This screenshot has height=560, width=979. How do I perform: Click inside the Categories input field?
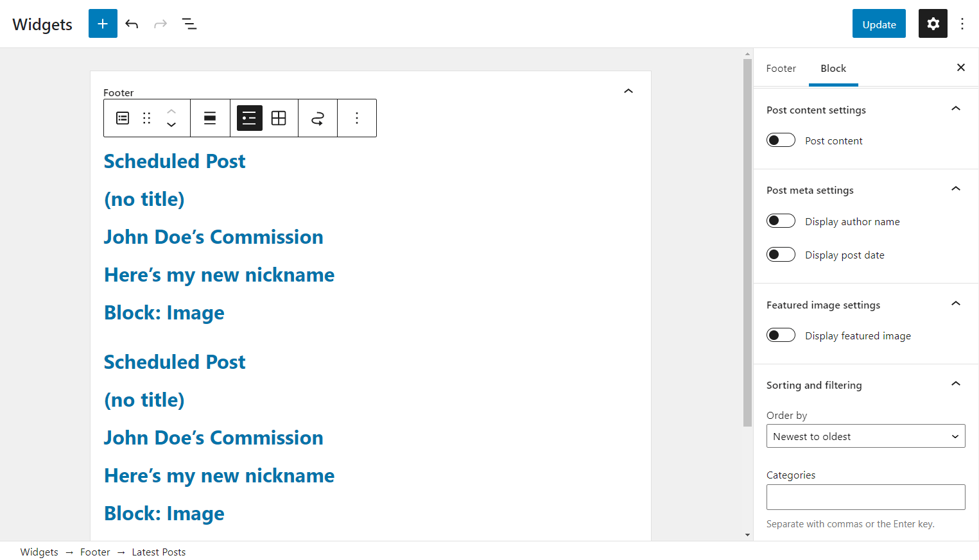point(865,496)
